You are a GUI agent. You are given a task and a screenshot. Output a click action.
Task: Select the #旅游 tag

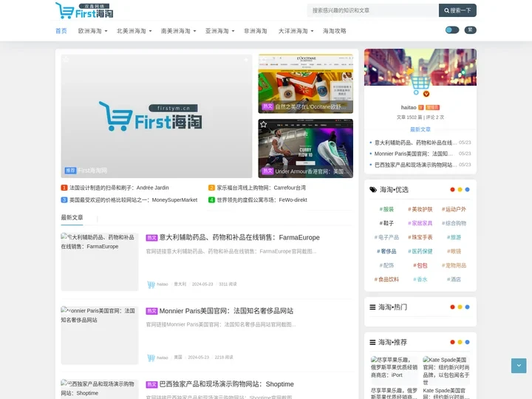pyautogui.click(x=454, y=237)
